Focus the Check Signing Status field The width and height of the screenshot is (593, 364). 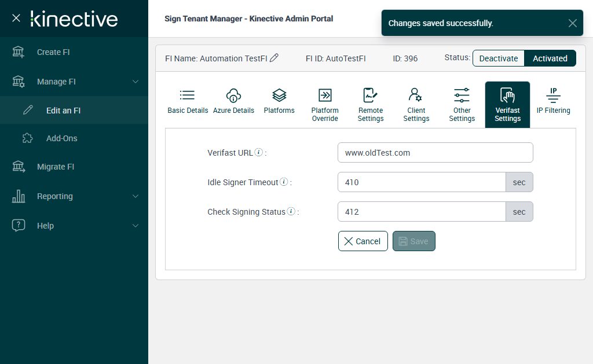422,211
